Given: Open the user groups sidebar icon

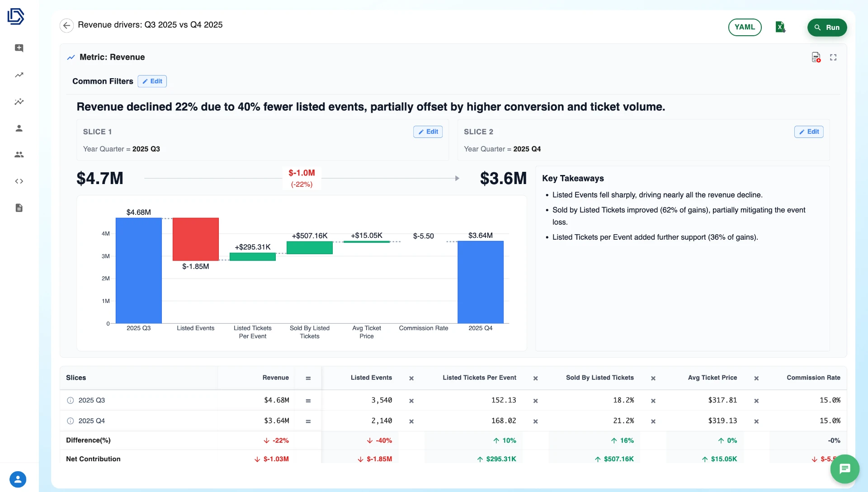Looking at the screenshot, I should (x=19, y=155).
